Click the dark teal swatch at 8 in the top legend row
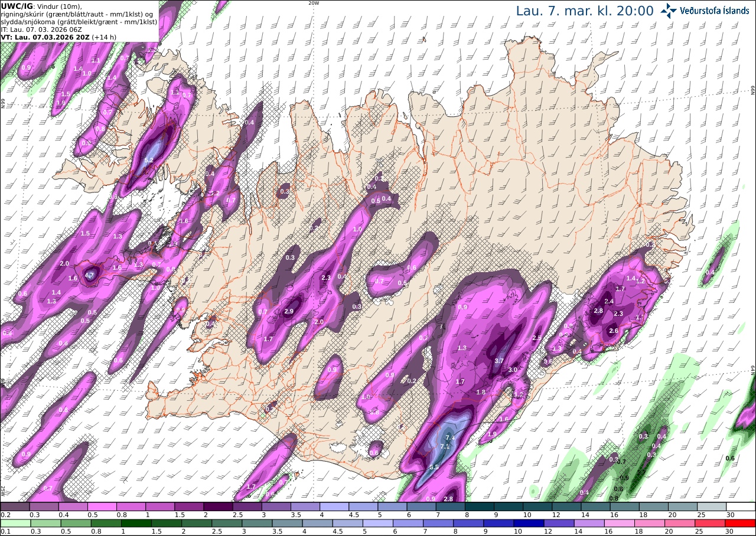The height and width of the screenshot is (536, 756). [480, 506]
